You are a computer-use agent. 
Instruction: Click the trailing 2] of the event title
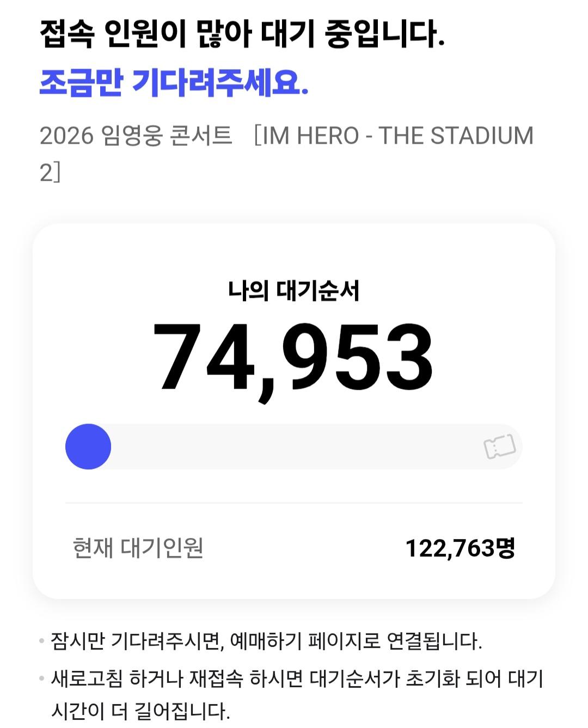click(50, 172)
